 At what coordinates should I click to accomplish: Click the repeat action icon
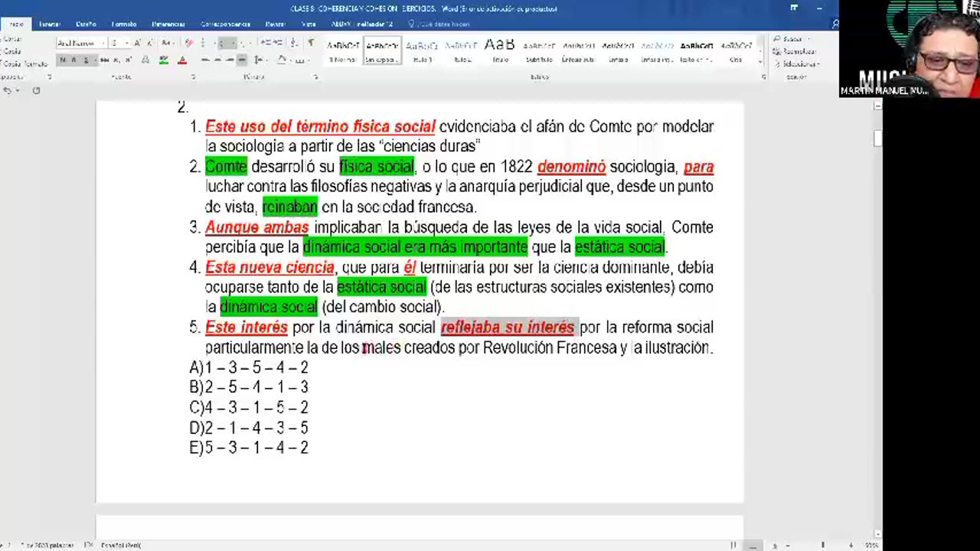[x=36, y=90]
